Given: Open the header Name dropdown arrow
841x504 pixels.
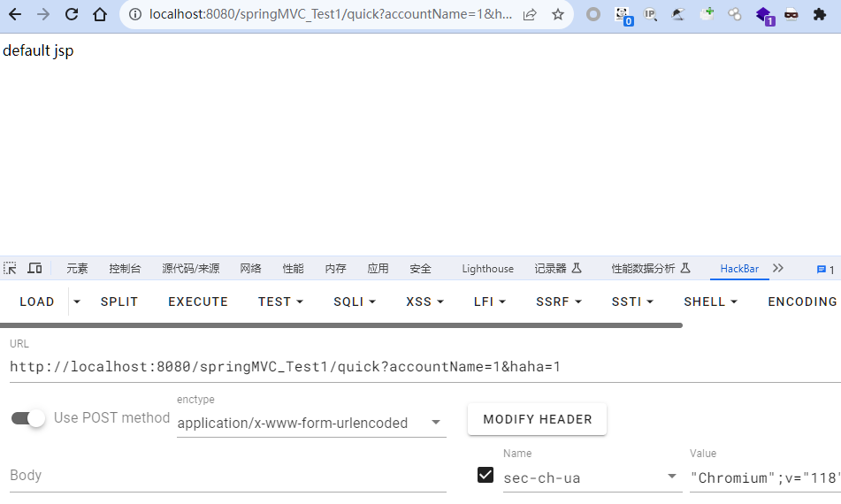Looking at the screenshot, I should pyautogui.click(x=672, y=477).
